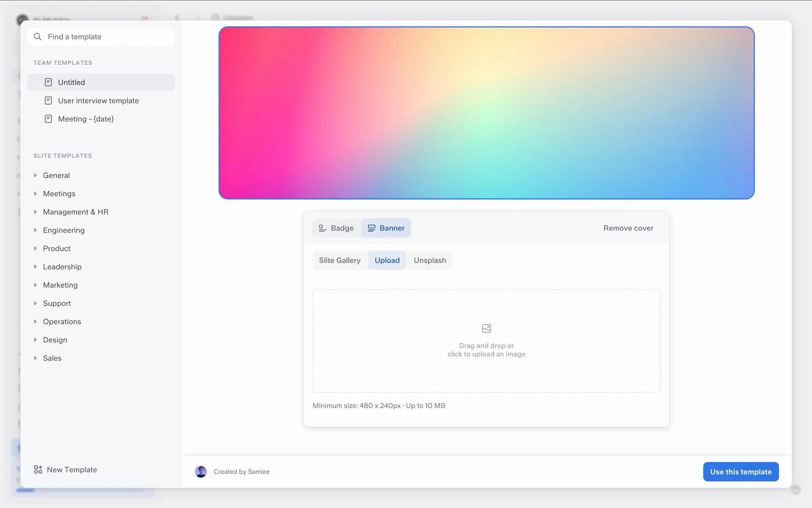812x508 pixels.
Task: Click the Meeting - {date} document icon
Action: [48, 119]
